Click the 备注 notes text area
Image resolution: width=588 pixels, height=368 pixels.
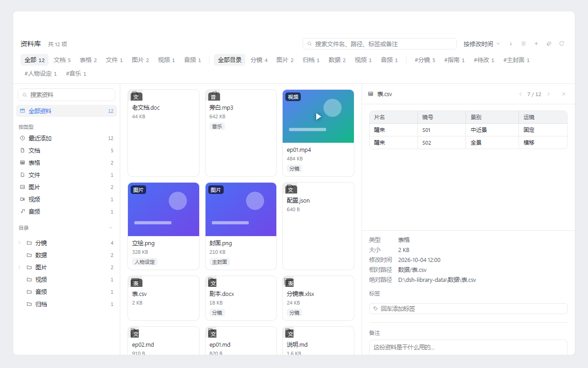coord(468,348)
